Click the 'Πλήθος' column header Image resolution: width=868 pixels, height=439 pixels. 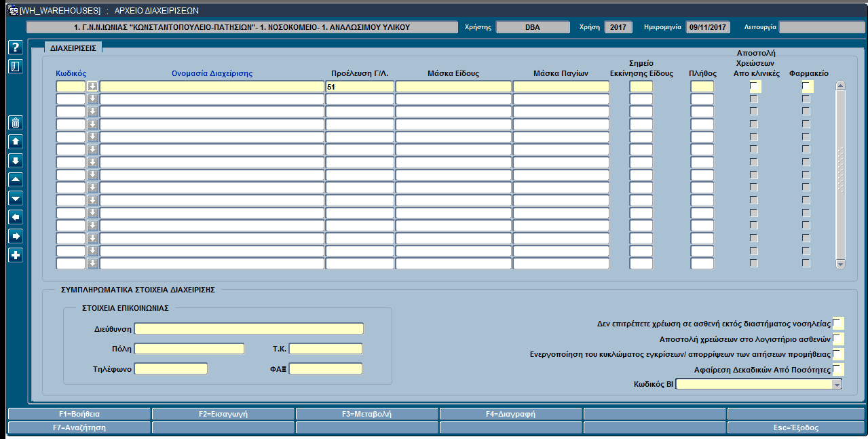[703, 73]
